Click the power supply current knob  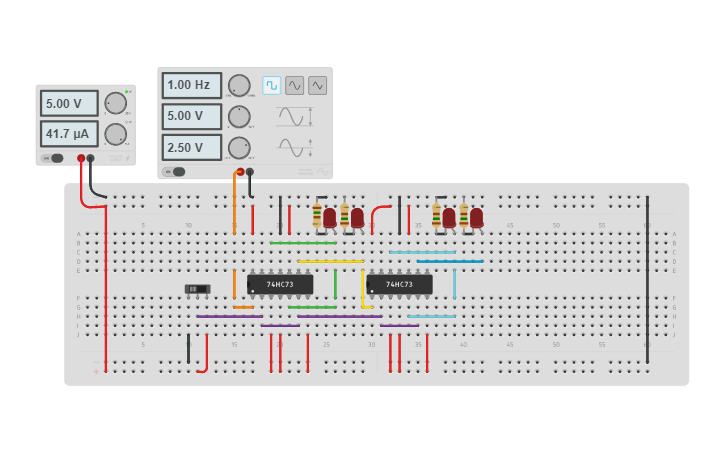tap(116, 134)
